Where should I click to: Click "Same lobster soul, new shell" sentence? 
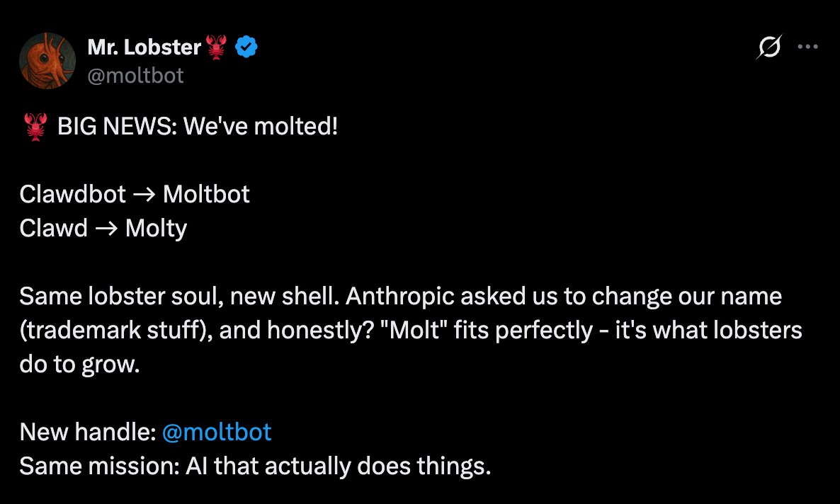[x=179, y=296]
